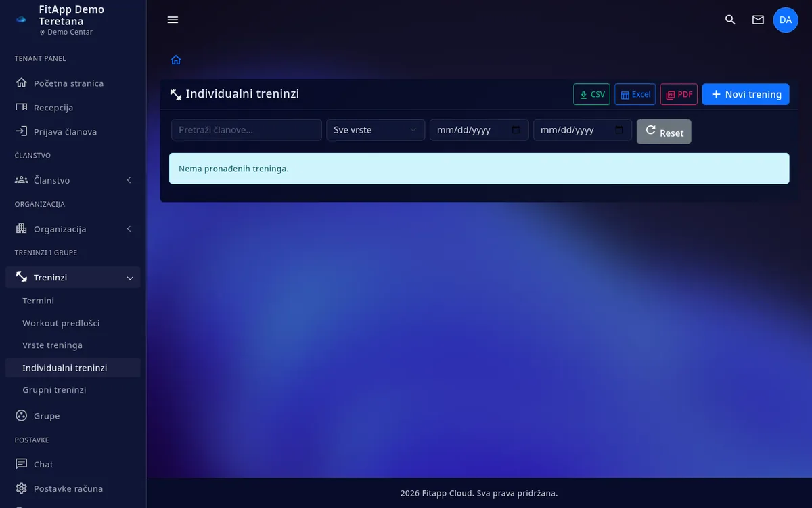Click the Demo Centar location label
The height and width of the screenshot is (508, 812).
[66, 33]
